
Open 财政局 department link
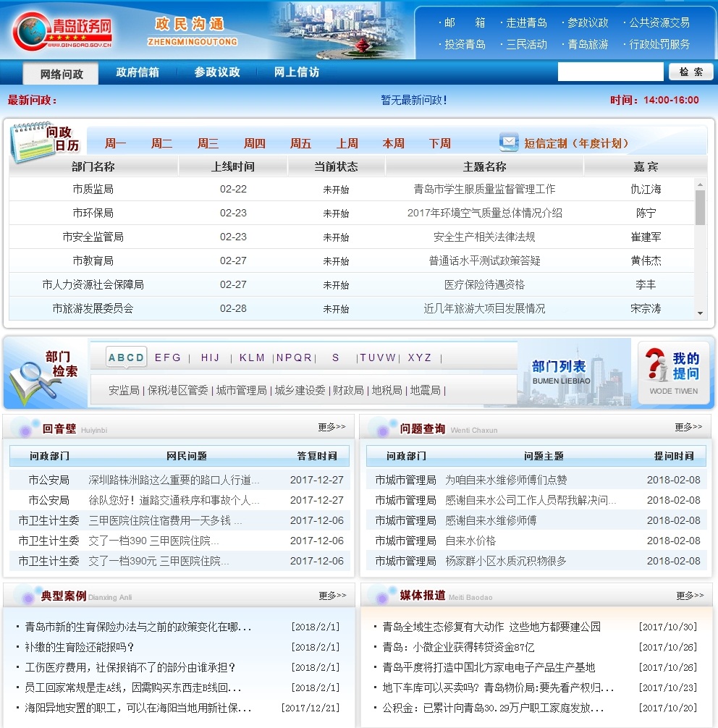(348, 390)
